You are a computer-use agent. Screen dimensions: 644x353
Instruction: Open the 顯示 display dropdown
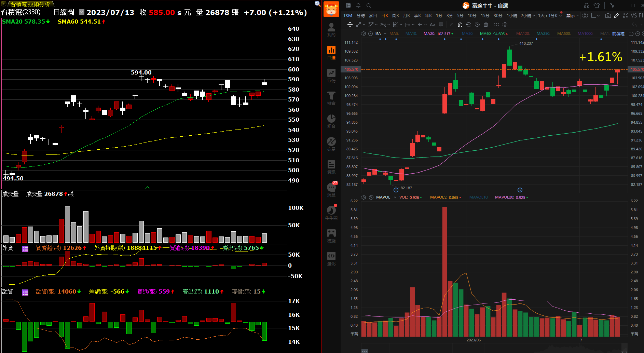click(573, 16)
